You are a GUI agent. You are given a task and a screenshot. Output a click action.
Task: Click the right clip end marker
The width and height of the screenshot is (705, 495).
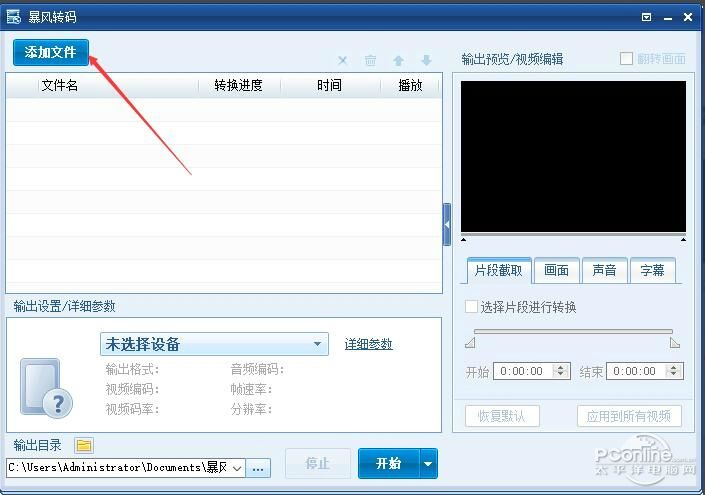[x=674, y=343]
